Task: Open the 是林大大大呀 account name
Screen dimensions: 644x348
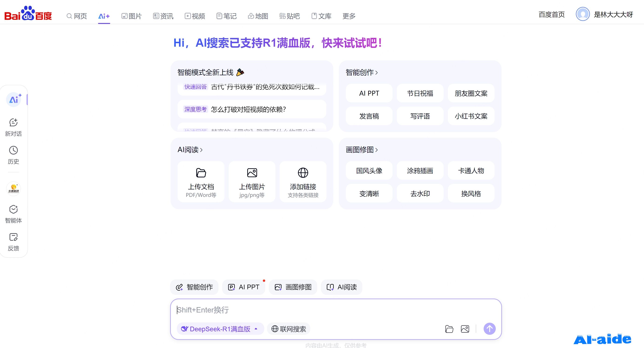Action: (614, 14)
